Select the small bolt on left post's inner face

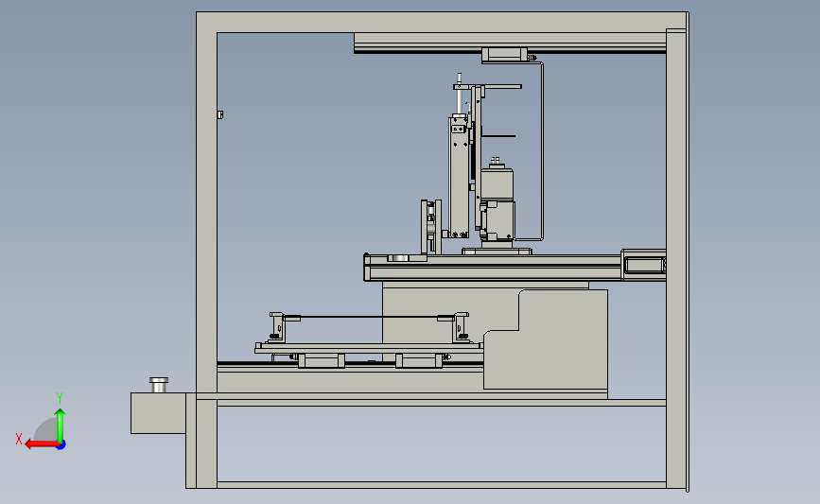click(x=220, y=114)
